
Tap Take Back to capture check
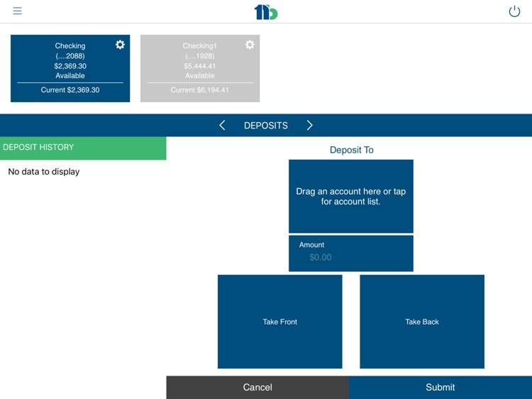click(x=422, y=322)
